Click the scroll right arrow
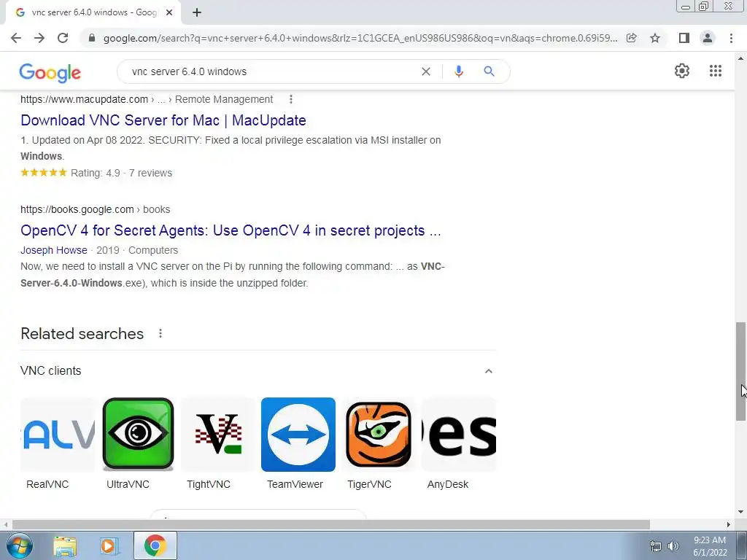Screen dimensions: 747x560 pos(729,524)
